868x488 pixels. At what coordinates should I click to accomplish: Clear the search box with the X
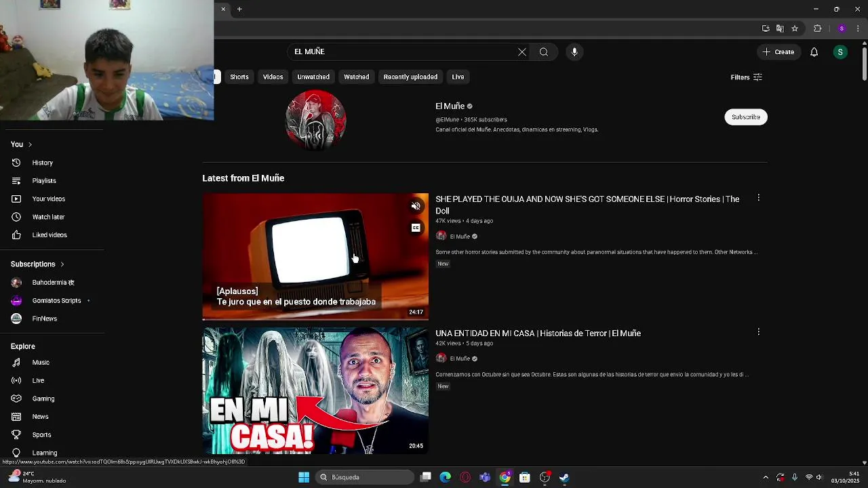pyautogui.click(x=522, y=52)
